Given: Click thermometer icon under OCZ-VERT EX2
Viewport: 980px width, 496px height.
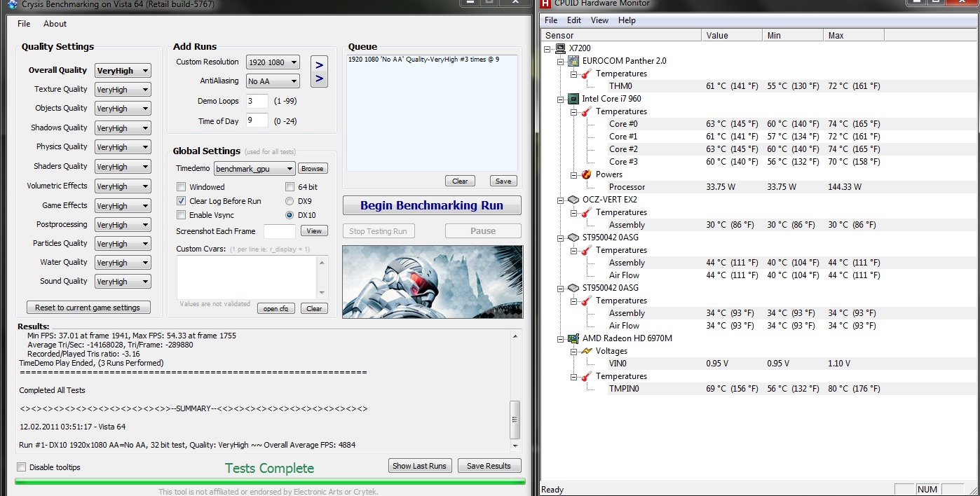Looking at the screenshot, I should [x=586, y=212].
